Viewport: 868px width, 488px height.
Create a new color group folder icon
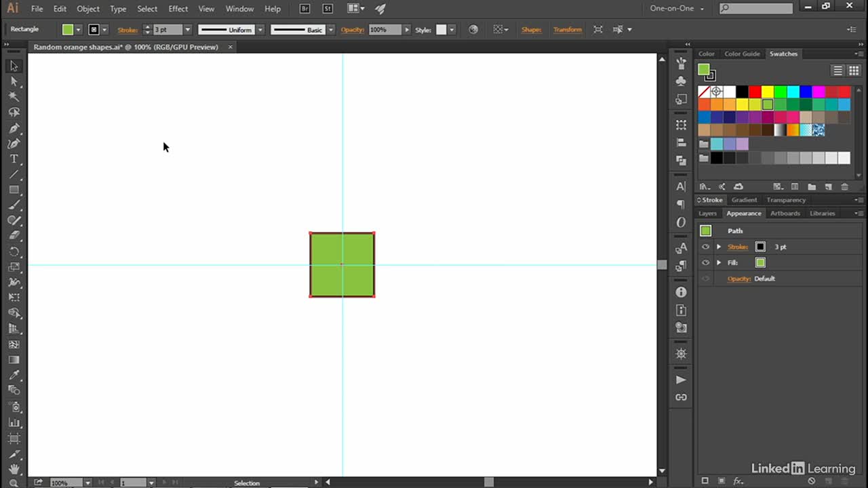coord(812,186)
